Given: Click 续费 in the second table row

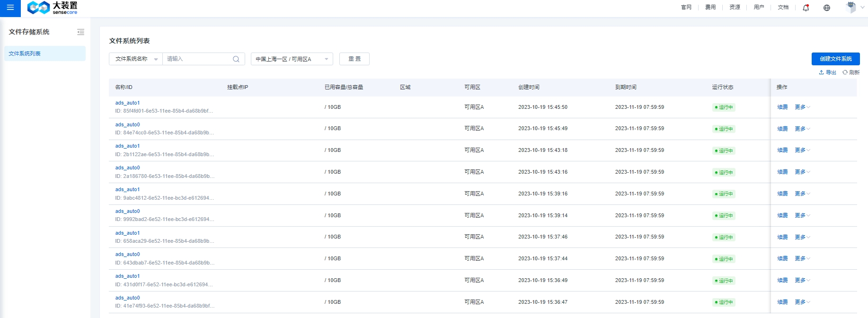Looking at the screenshot, I should 782,129.
